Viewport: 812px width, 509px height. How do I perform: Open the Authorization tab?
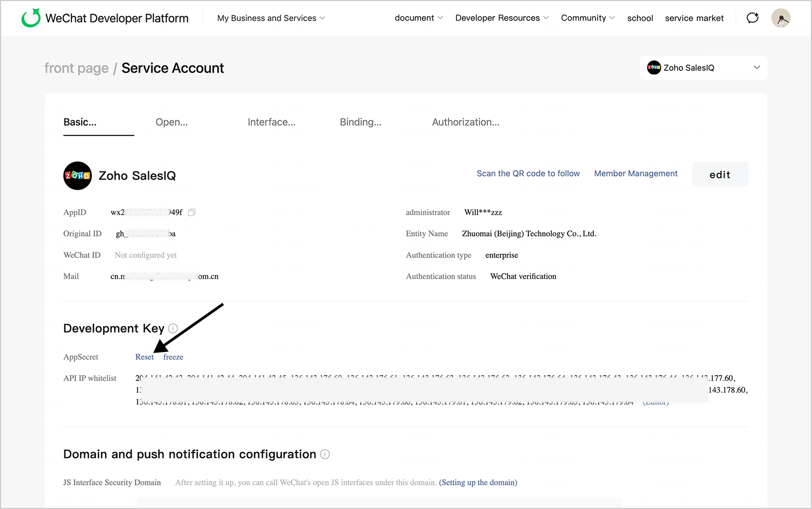(466, 122)
